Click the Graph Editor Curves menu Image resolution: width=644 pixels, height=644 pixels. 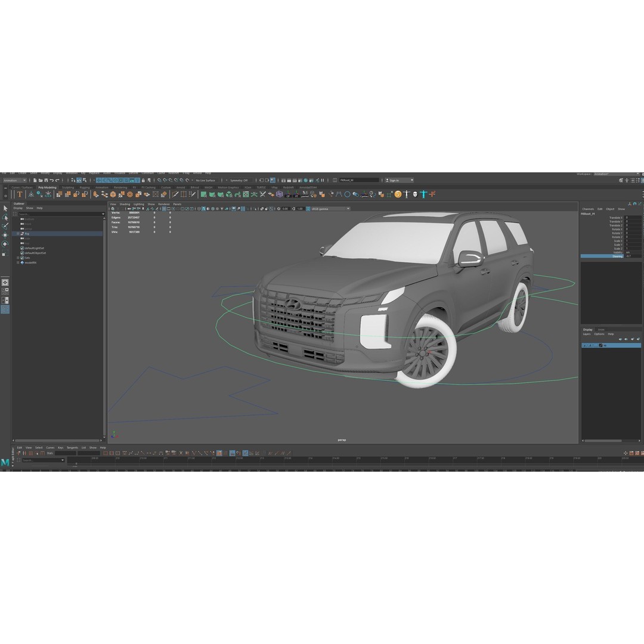[x=50, y=448]
